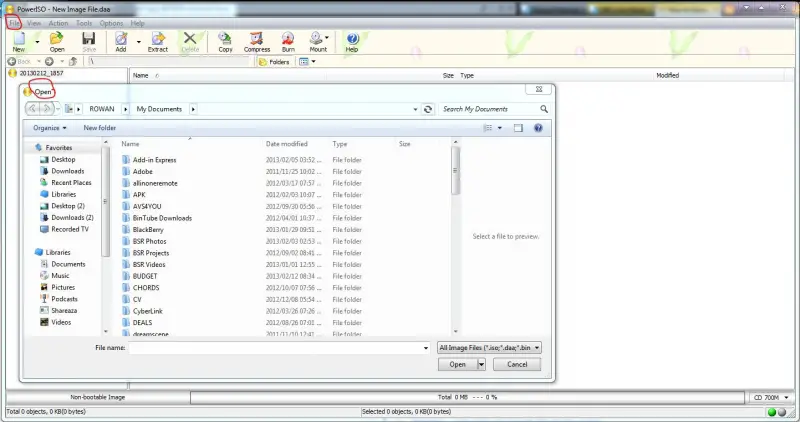Screen dimensions: 800x422
Task: Click the dialog Open button
Action: (457, 364)
